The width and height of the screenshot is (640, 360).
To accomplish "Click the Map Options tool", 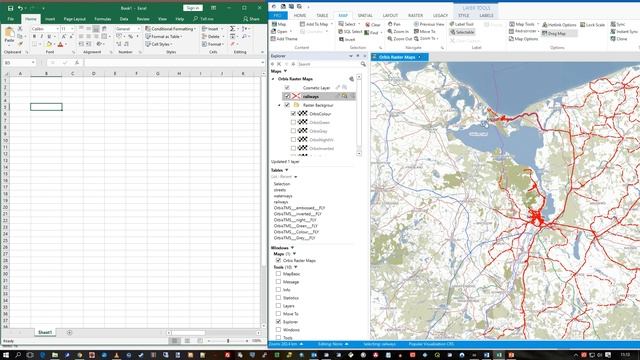I will pyautogui.click(x=523, y=39).
